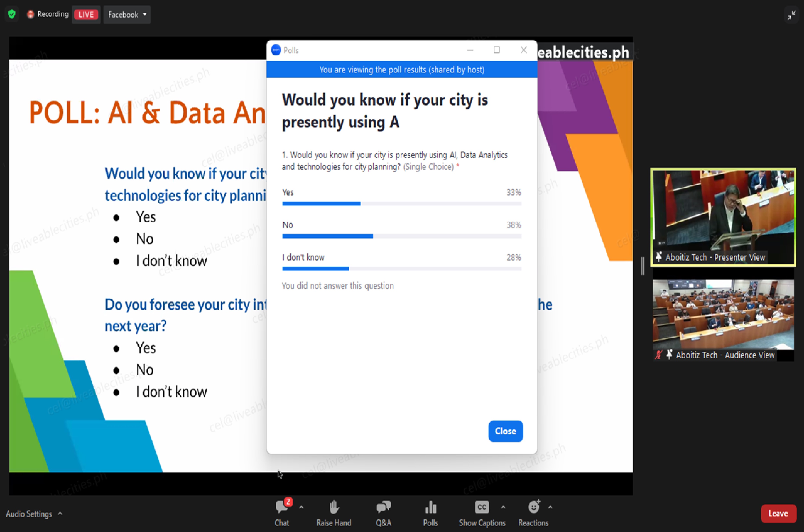Viewport: 804px width, 532px height.
Task: Click the LIVE badge
Action: [x=86, y=15]
